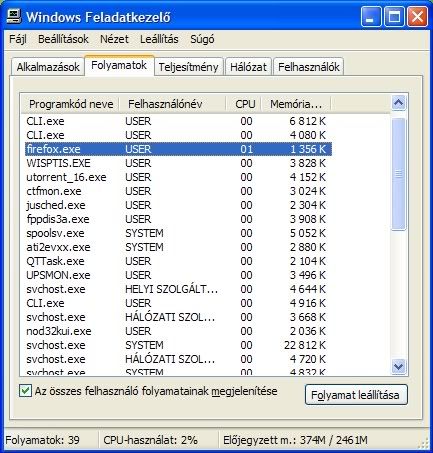The image size is (433, 453).
Task: Close the Task Manager window
Action: coord(417,17)
